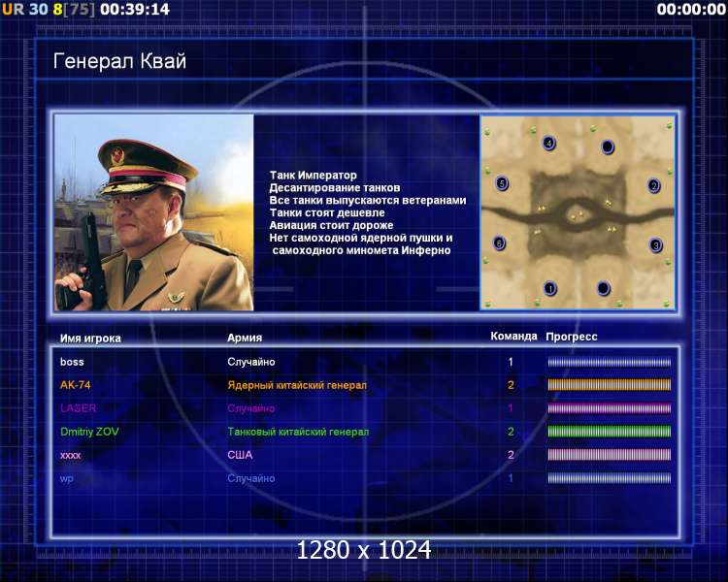Viewport: 728px width, 582px height.
Task: Click the General Kwai portrait image
Action: tap(154, 212)
